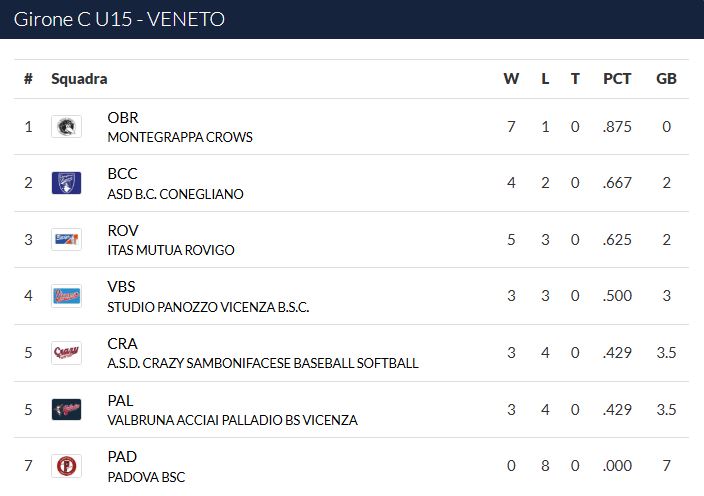Open A.S.D. CRAZY SAMBONIFACESE BASEBALL SOFTBALL
This screenshot has height=496, width=704.
coord(263,363)
